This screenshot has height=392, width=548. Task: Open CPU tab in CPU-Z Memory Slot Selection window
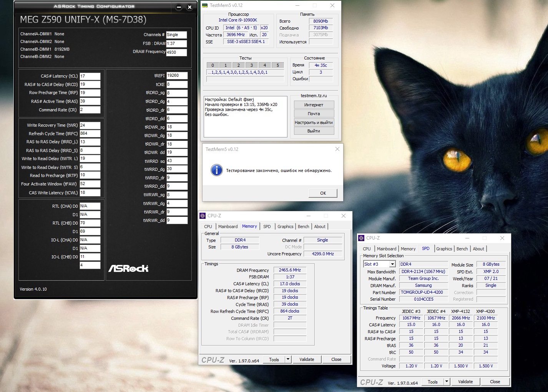367,249
